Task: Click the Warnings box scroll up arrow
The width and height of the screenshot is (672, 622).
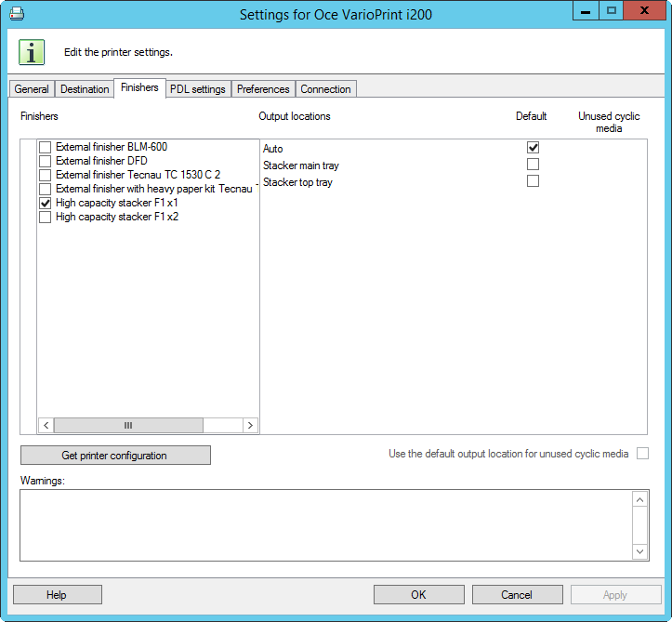Action: pyautogui.click(x=639, y=500)
